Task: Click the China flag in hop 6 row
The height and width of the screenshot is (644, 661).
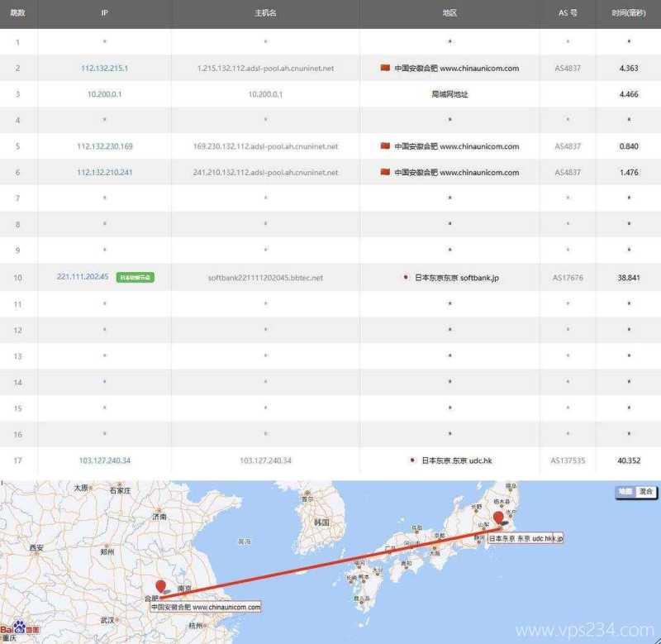Action: pyautogui.click(x=385, y=173)
